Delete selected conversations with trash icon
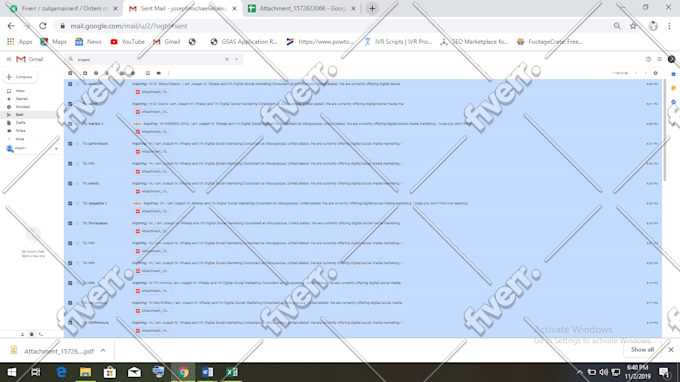The height and width of the screenshot is (382, 680). tap(107, 73)
